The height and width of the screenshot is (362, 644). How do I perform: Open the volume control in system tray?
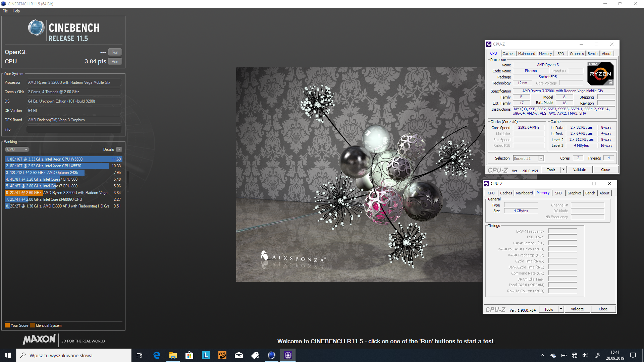[x=585, y=355]
